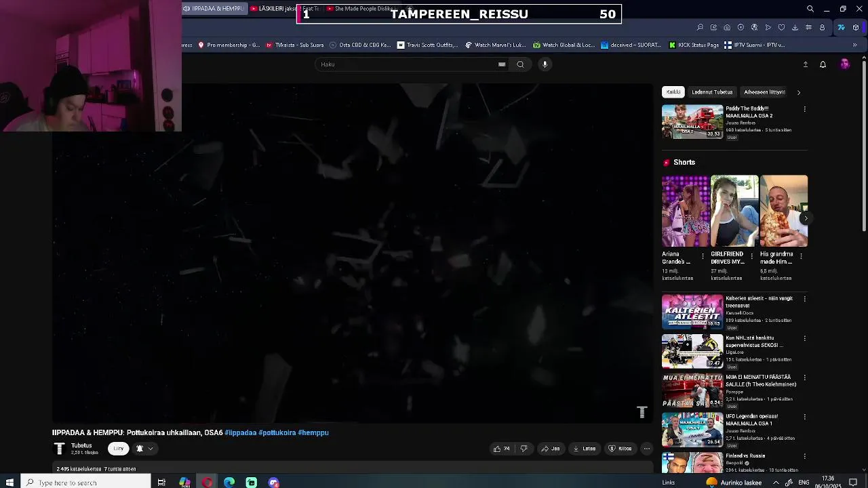Open browser profile person icon
Viewport: 868px width, 488px height.
[x=822, y=28]
